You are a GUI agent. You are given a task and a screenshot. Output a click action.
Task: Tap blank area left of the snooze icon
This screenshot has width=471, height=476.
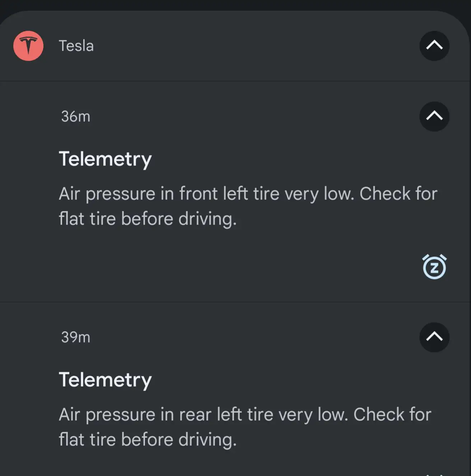tap(251, 267)
